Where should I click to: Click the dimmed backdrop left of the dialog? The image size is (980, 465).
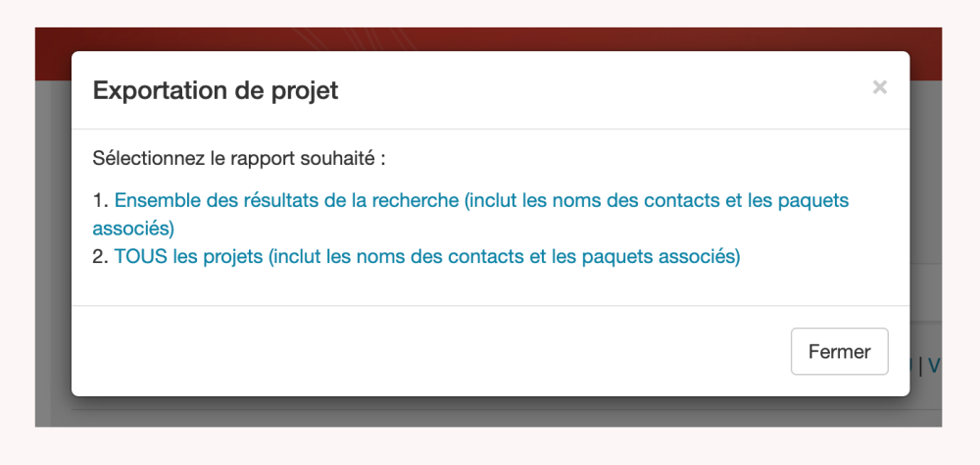[53, 245]
